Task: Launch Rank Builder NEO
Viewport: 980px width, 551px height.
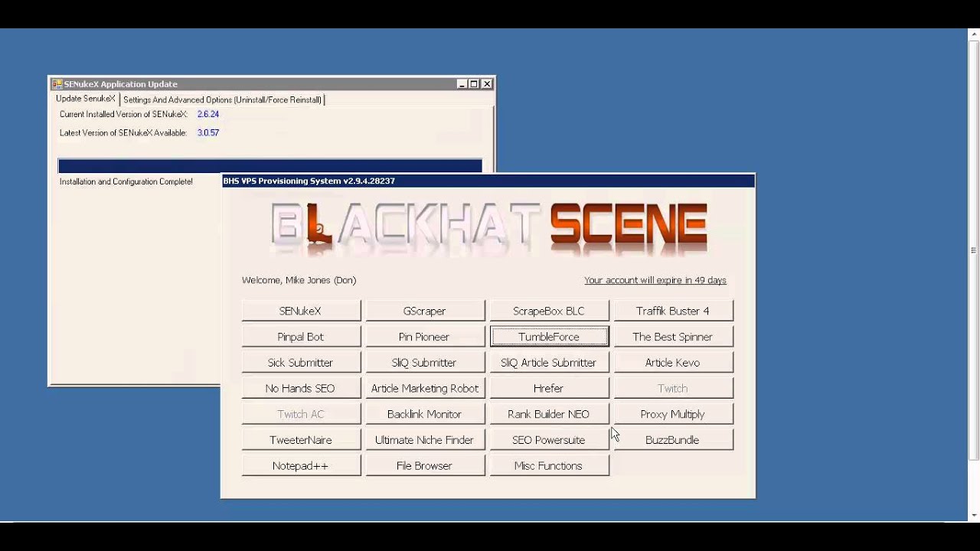Action: (549, 414)
